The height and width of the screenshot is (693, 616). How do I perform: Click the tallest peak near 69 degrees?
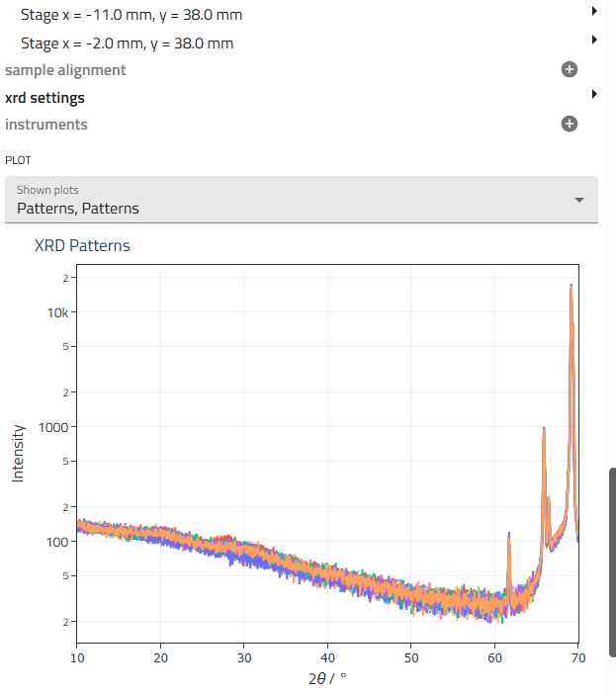point(571,289)
